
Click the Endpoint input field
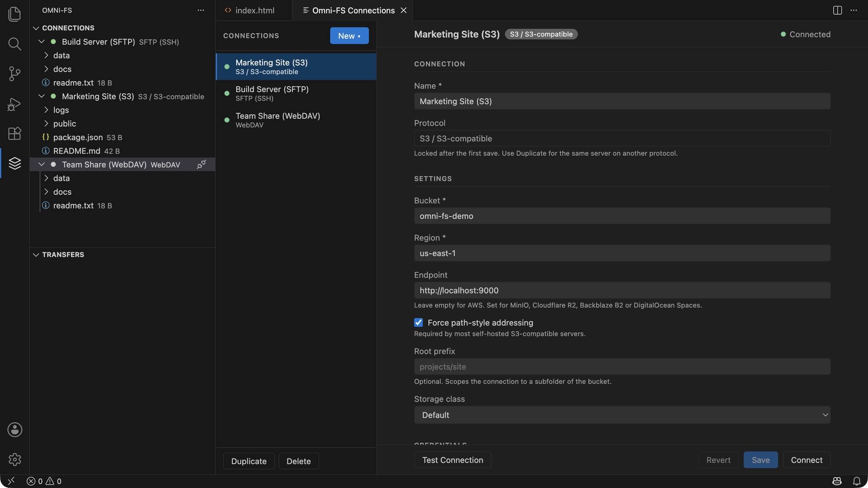click(622, 290)
